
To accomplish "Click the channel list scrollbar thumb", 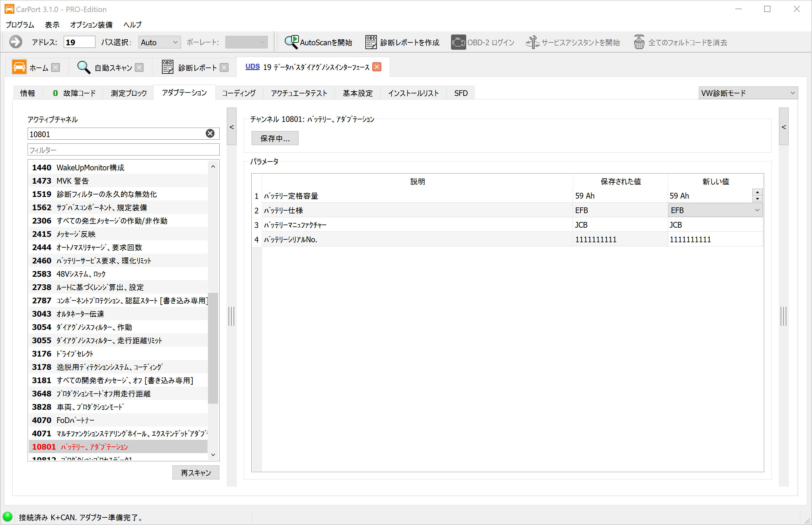I will [213, 348].
